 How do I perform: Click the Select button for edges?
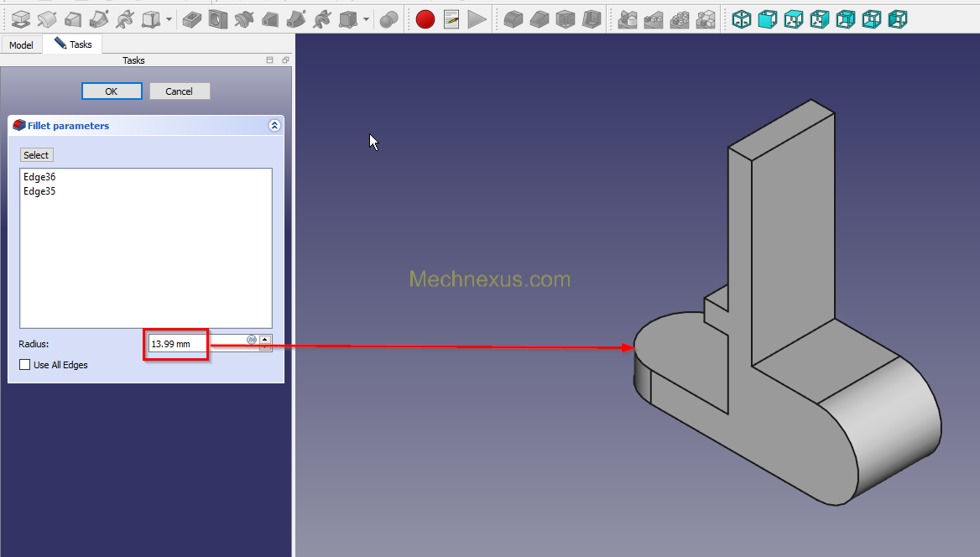[36, 155]
